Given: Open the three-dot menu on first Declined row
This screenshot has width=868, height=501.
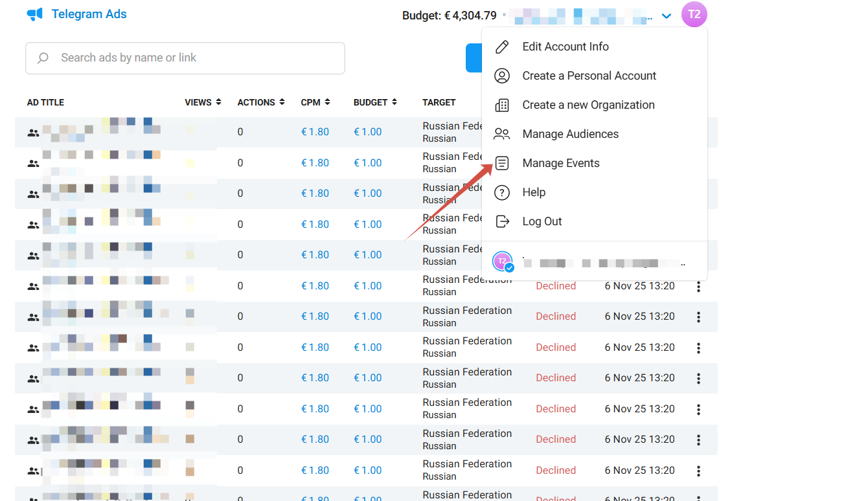Looking at the screenshot, I should point(698,287).
